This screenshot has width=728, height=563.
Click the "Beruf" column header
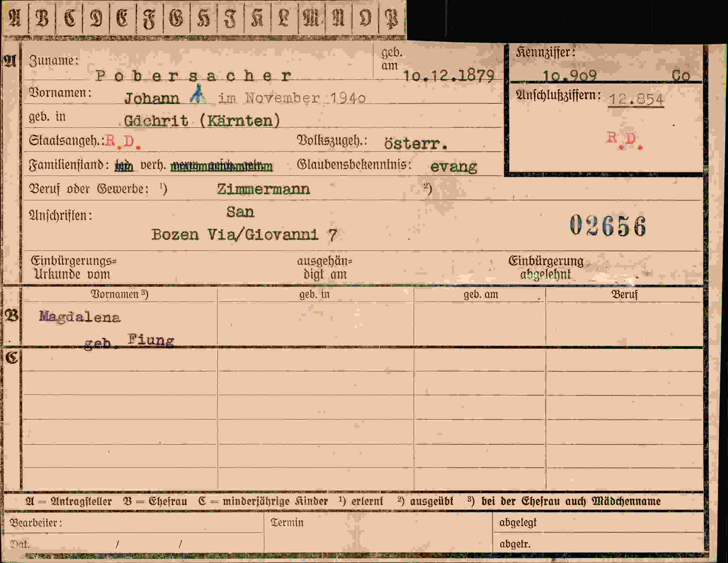(x=624, y=294)
